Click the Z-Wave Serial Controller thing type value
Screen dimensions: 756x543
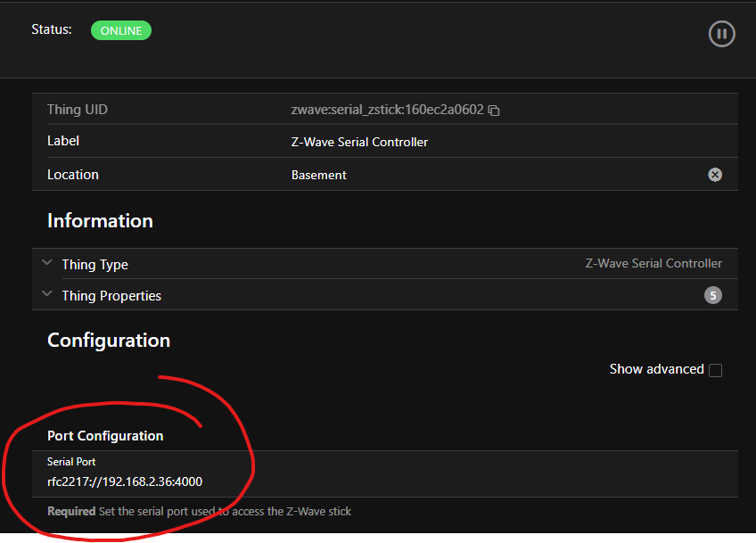click(x=653, y=263)
